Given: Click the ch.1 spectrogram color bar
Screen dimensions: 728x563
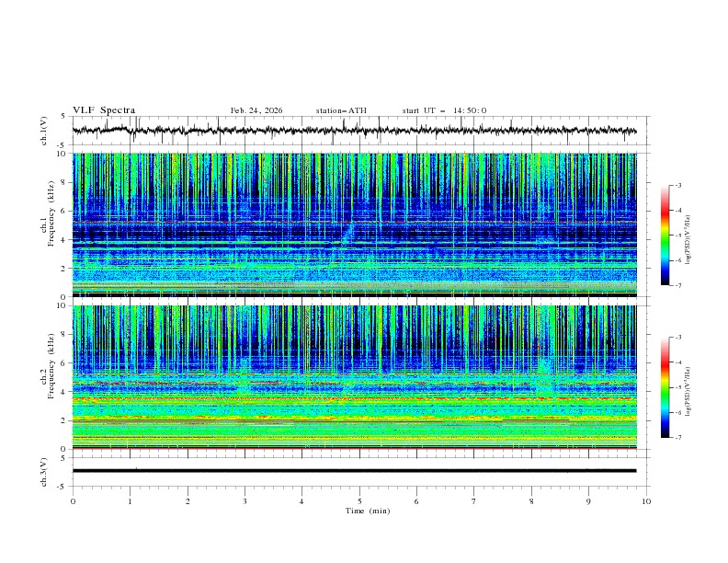Looking at the screenshot, I should tap(665, 236).
